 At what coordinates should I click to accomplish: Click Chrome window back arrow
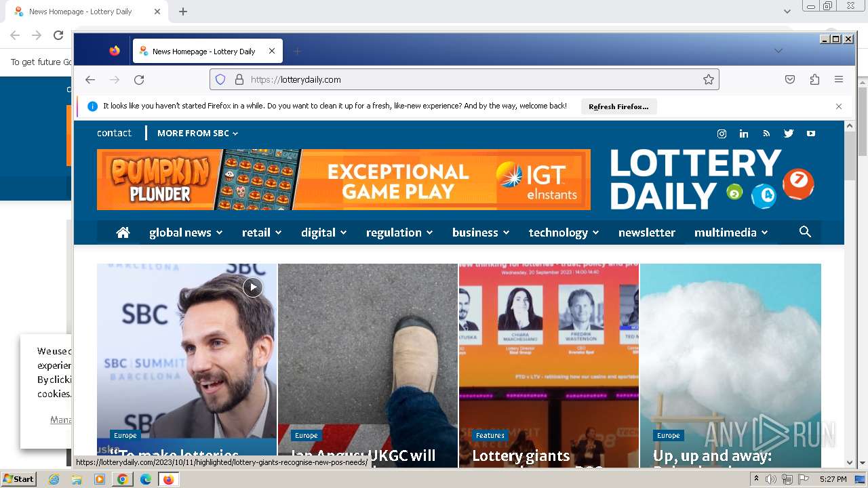[15, 35]
